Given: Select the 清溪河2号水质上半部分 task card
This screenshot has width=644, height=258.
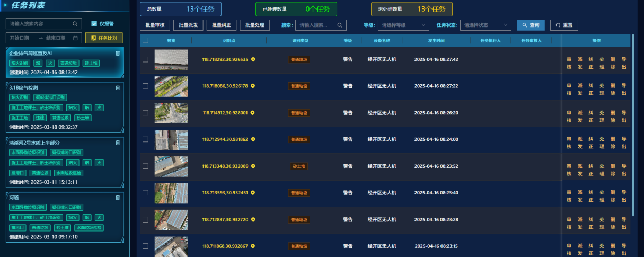Looking at the screenshot, I should pyautogui.click(x=64, y=162).
